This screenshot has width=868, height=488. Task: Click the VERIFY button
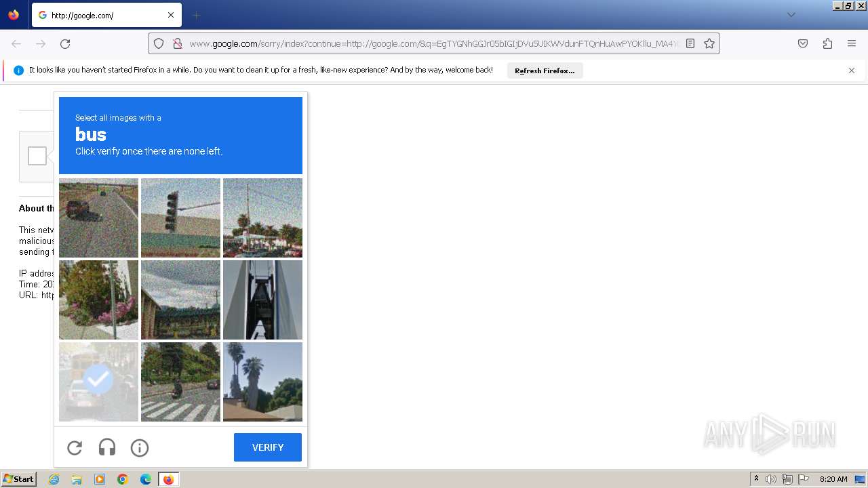coord(268,447)
